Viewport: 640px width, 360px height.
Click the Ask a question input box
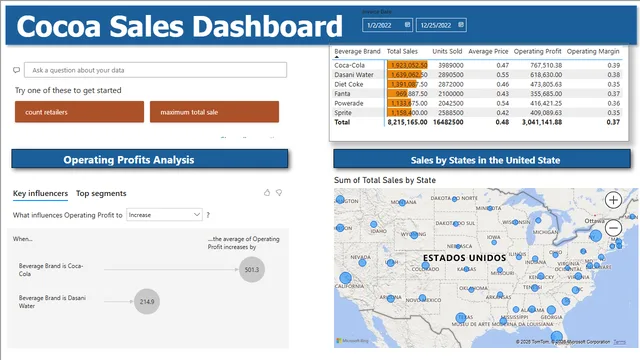tap(156, 70)
